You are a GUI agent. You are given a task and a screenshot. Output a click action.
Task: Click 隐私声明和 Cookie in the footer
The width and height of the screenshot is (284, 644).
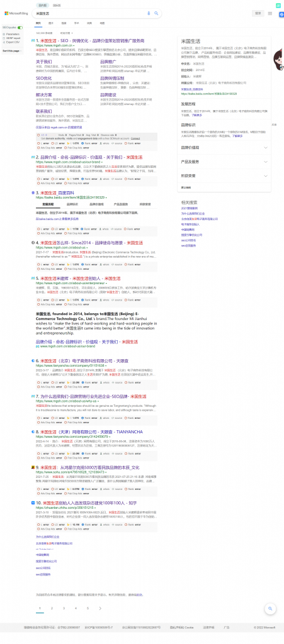[182, 628]
